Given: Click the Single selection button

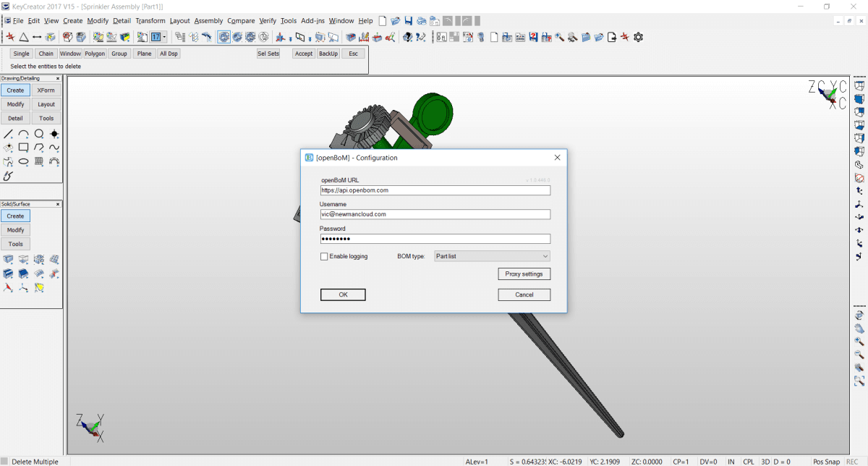Looking at the screenshot, I should 22,54.
